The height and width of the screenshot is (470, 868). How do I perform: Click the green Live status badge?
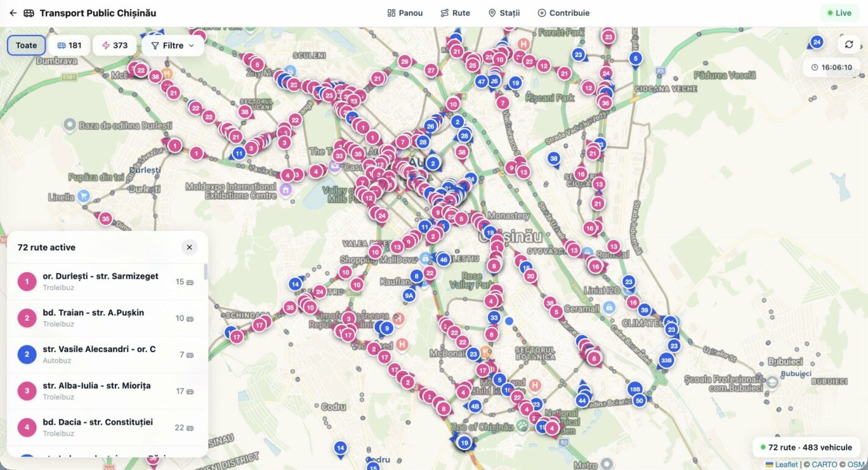(x=839, y=13)
